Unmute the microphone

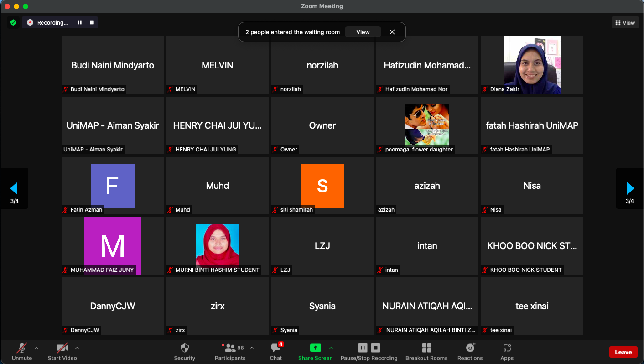(x=21, y=348)
